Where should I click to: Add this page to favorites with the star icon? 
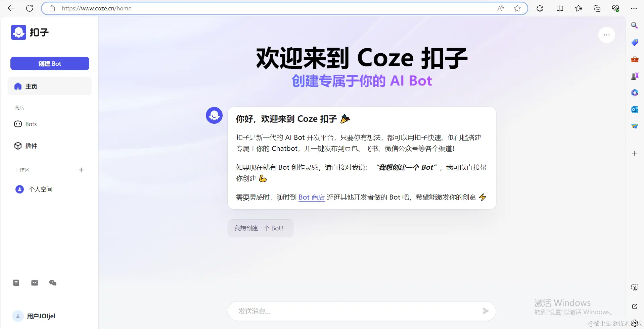[517, 8]
